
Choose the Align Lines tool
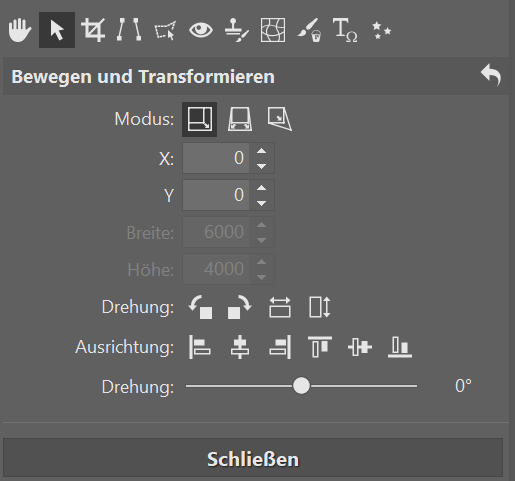tap(129, 30)
